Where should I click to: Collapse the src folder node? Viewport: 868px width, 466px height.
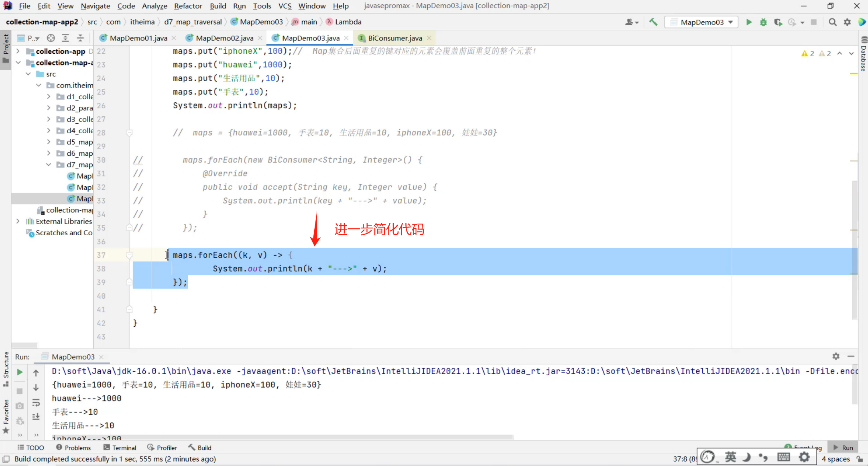pos(28,74)
